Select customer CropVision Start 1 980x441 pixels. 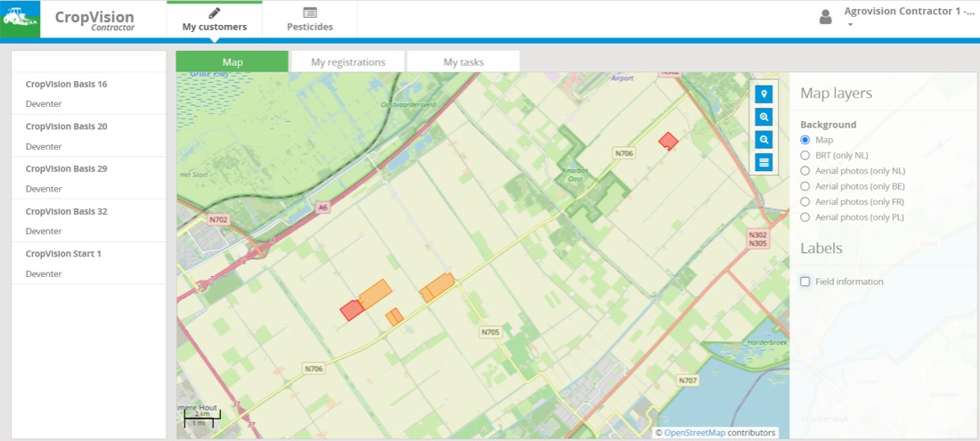click(89, 264)
